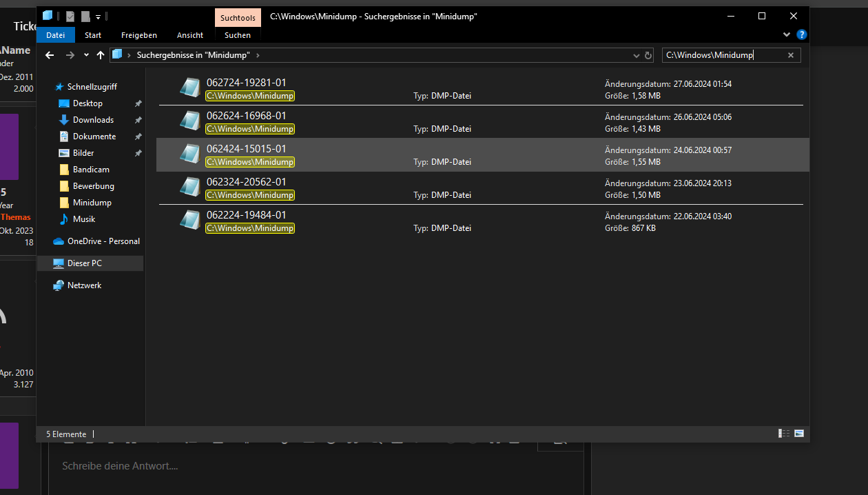Click the DMP file icon of 062324-20562-01
Viewport: 868px width, 495px height.
[x=190, y=188]
